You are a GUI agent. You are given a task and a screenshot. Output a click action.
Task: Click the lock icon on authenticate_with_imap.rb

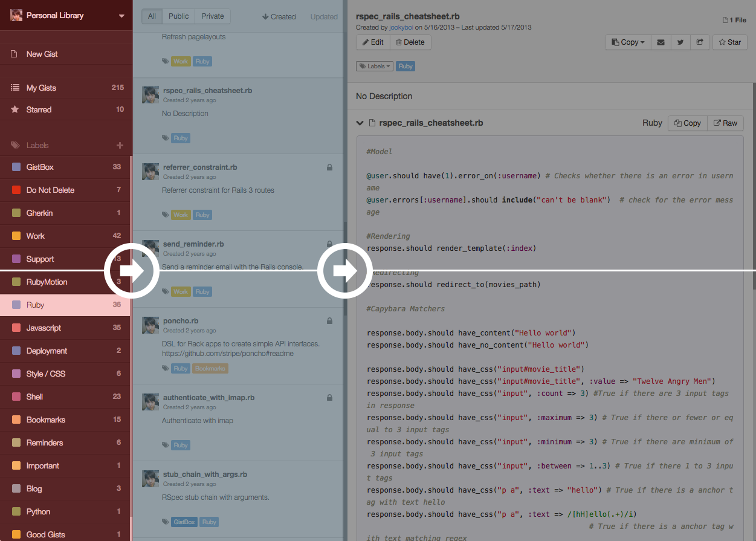point(329,398)
